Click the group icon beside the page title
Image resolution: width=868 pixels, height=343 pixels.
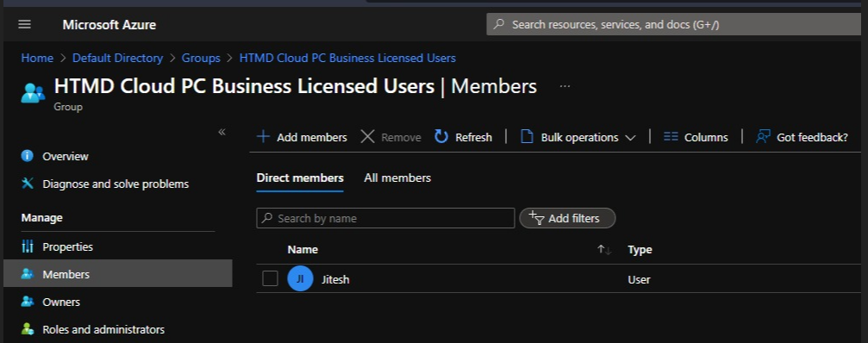point(34,92)
